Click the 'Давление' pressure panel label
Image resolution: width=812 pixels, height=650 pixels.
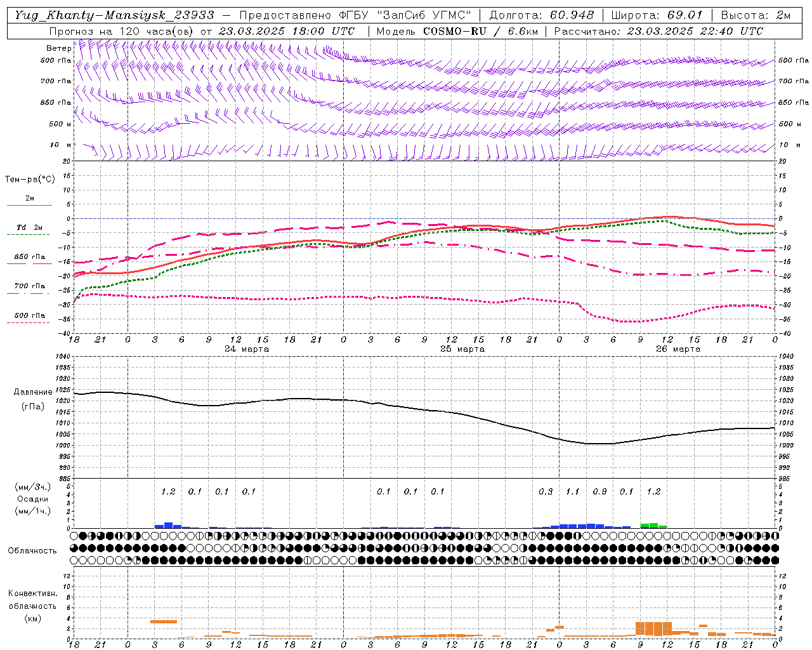pos(33,392)
